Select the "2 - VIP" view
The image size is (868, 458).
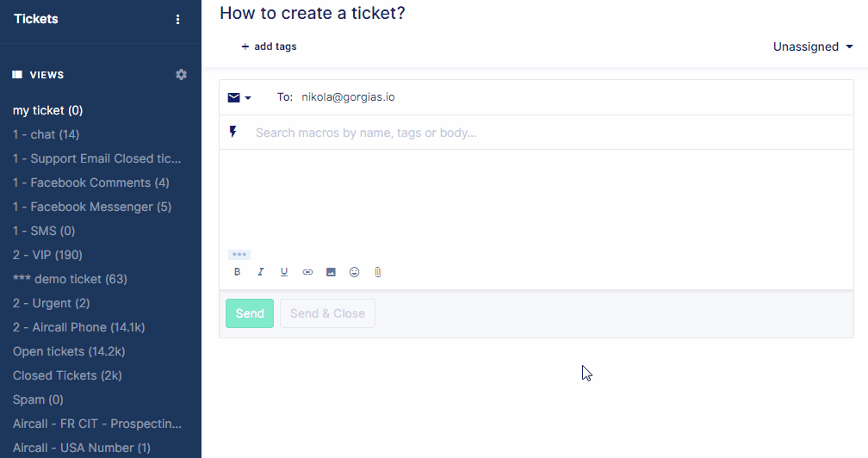[x=47, y=255]
